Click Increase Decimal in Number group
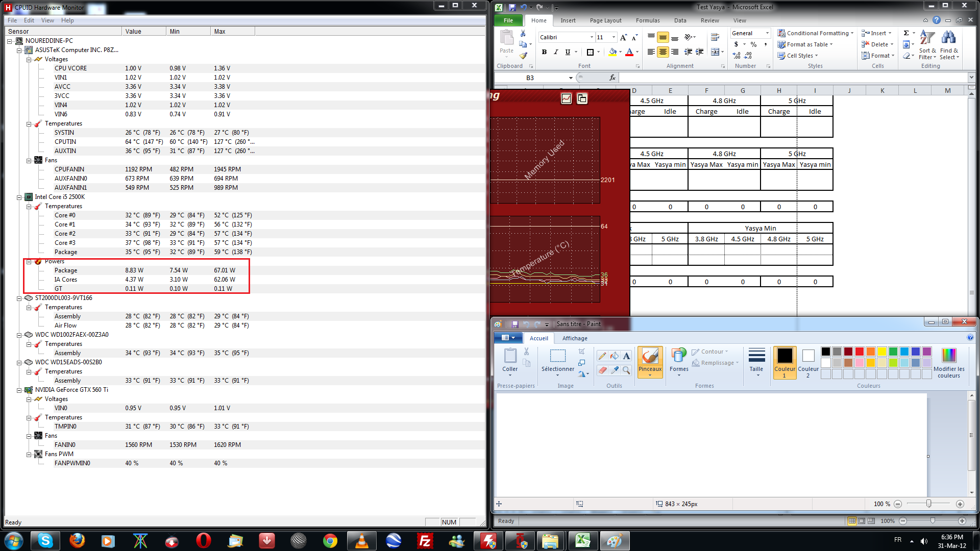Image resolution: width=980 pixels, height=551 pixels. [x=737, y=56]
